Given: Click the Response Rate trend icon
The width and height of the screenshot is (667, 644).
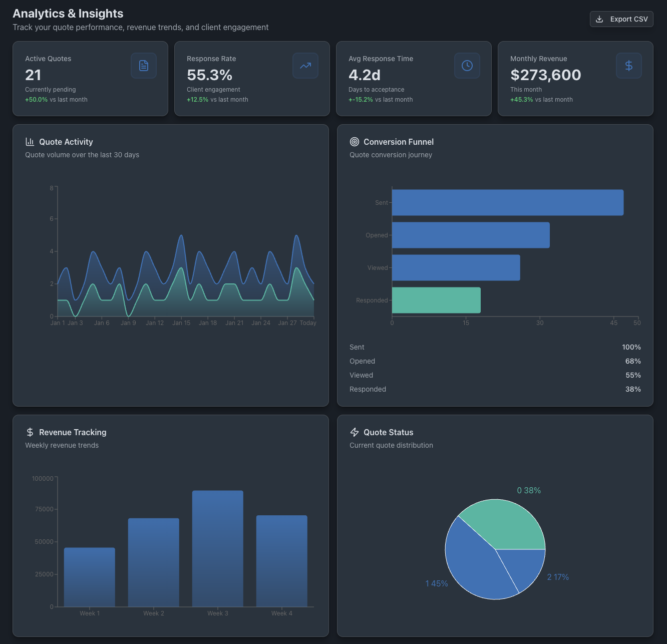Looking at the screenshot, I should pyautogui.click(x=305, y=66).
